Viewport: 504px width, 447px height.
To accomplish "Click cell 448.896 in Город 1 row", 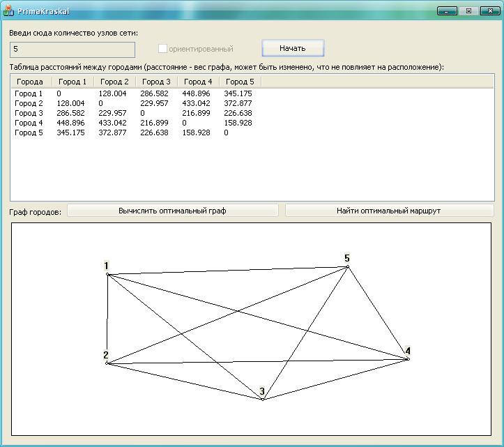I will 196,93.
